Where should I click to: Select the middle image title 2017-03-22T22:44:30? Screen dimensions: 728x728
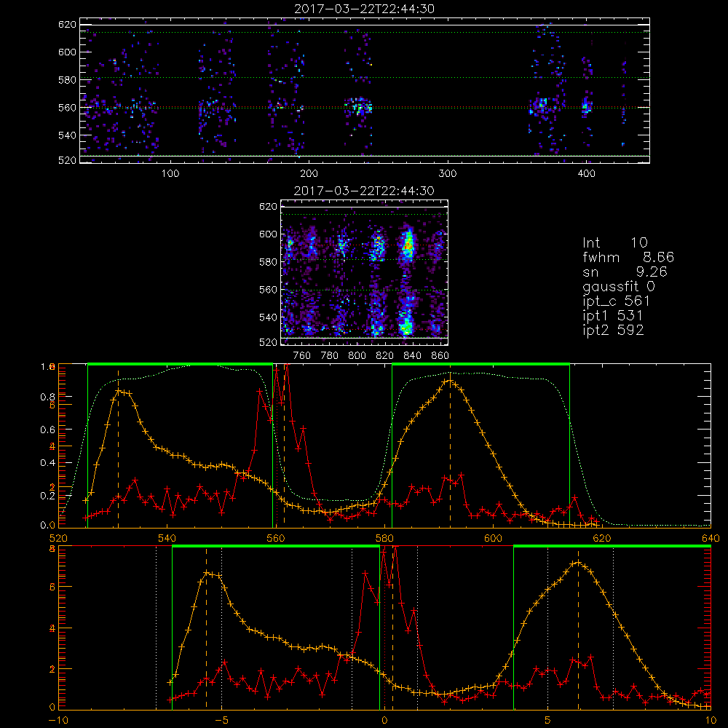365,191
